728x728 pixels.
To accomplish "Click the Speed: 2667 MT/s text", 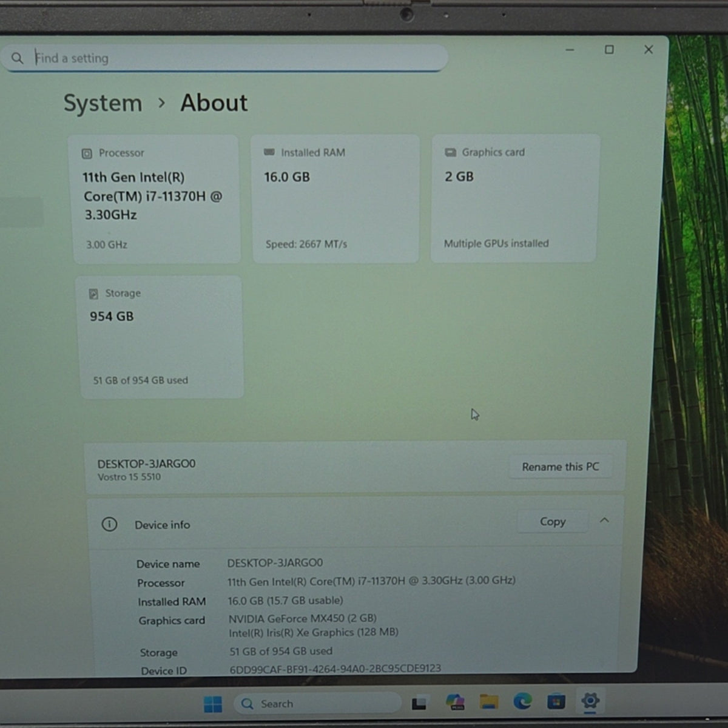I will point(306,244).
